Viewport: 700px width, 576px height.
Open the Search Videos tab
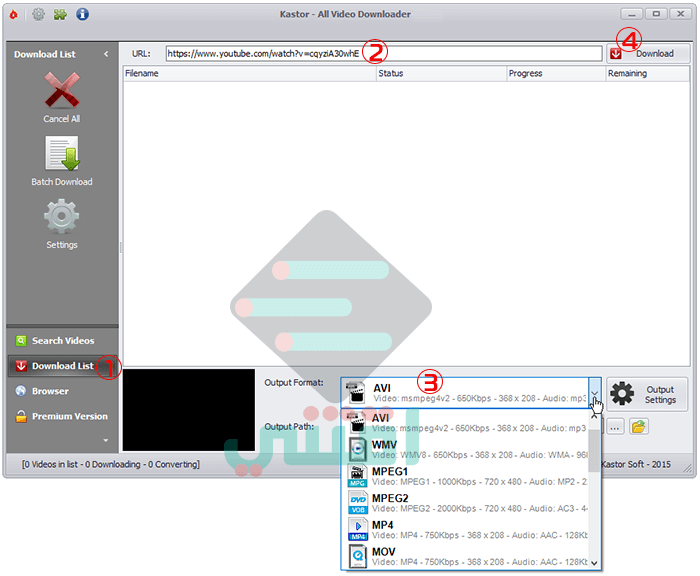[x=62, y=341]
